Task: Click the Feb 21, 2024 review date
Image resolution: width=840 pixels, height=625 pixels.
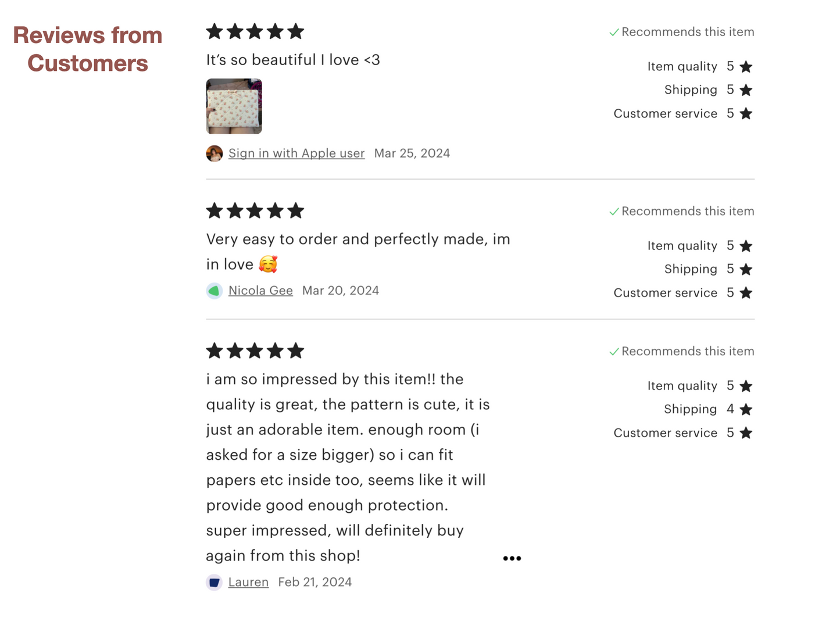Action: click(x=314, y=582)
